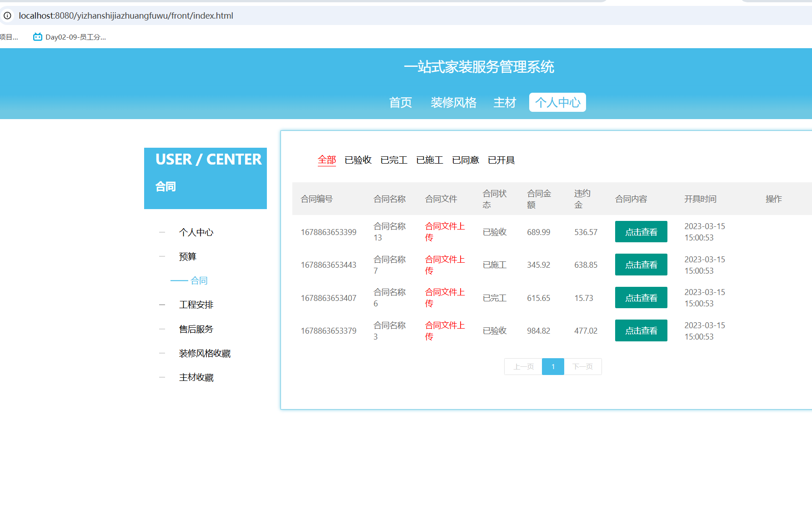This screenshot has height=525, width=812.
Task: Filter contracts by 全部
Action: pos(326,160)
